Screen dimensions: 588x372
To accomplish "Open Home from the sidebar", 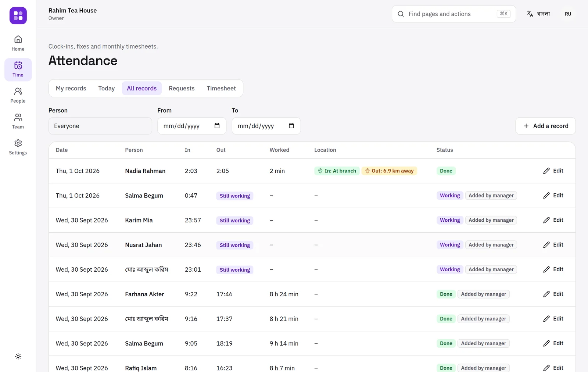I will click(18, 43).
